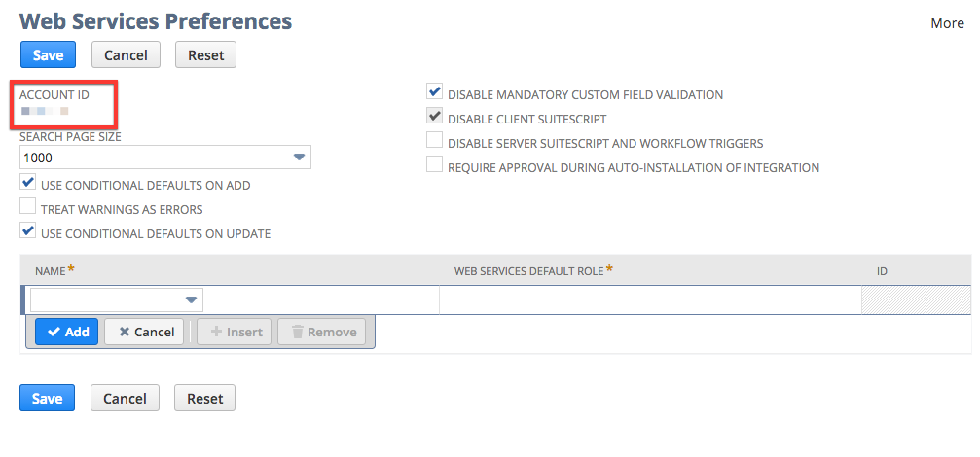Viewport: 980px width, 457px height.
Task: Uncheck Disable Mandatory Custom Field Validation
Action: tap(434, 92)
